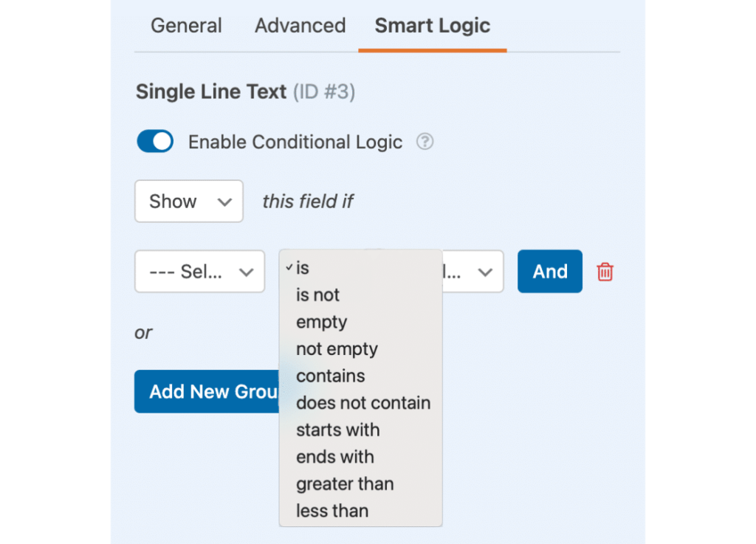Open the Advanced tab

click(x=300, y=25)
